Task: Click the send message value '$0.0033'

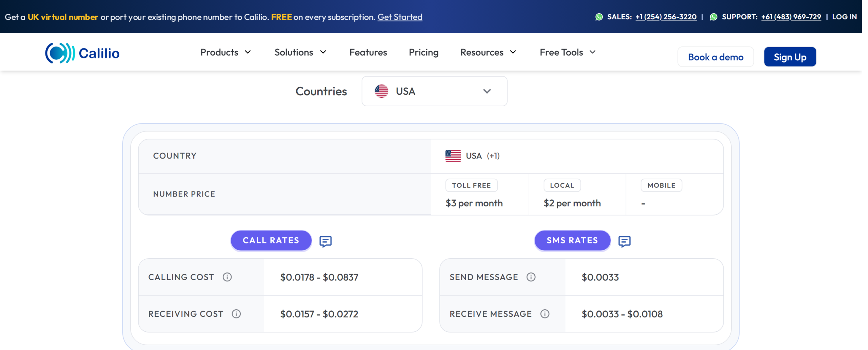Action: (x=600, y=277)
